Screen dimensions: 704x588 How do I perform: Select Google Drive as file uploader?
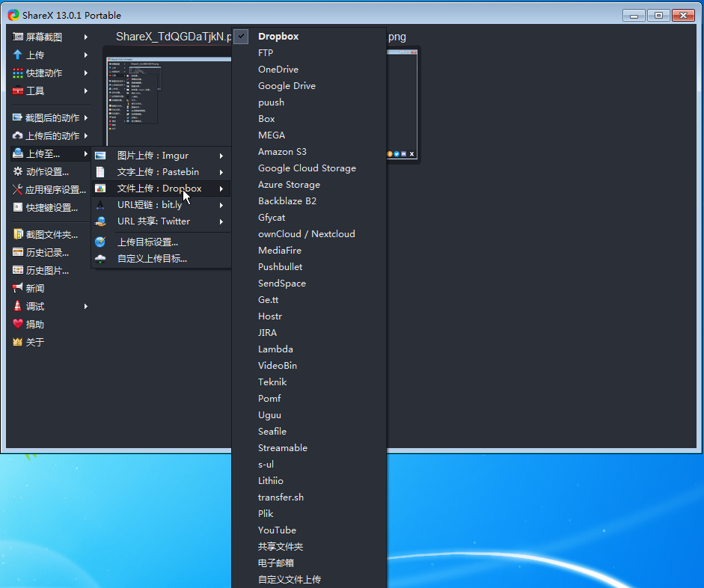click(x=287, y=86)
